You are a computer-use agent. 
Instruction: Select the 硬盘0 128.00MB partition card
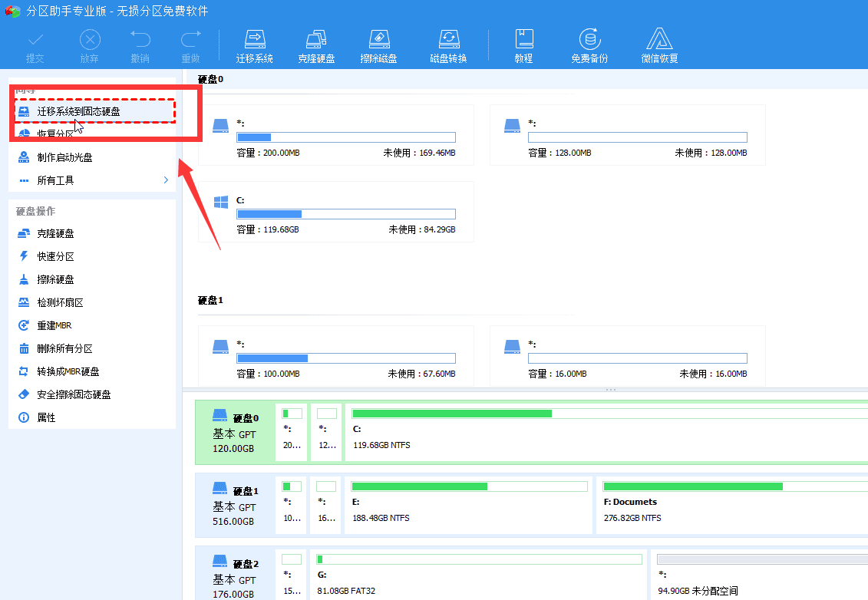[x=628, y=135]
